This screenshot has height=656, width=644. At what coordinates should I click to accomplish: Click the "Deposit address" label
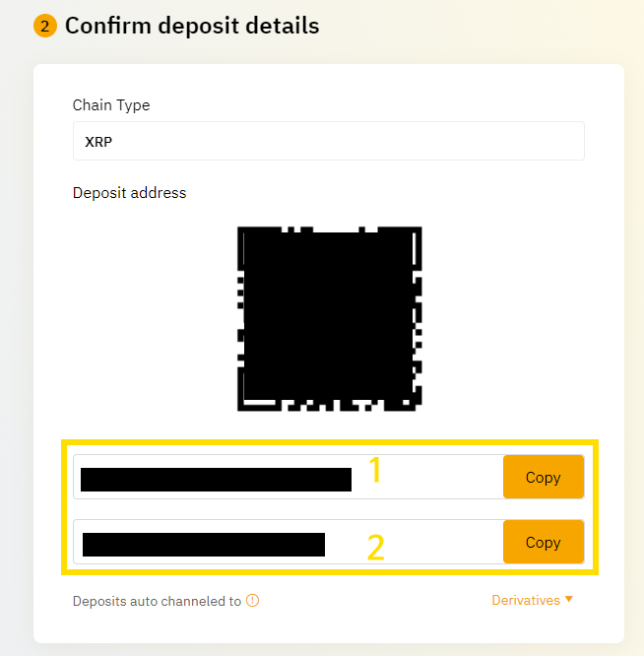(129, 193)
